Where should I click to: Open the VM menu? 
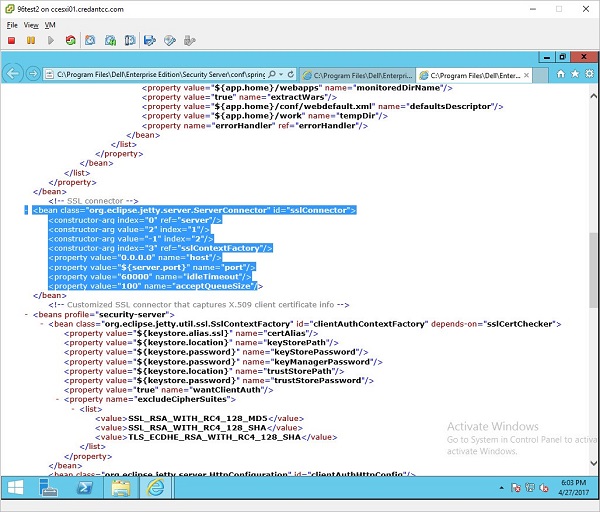pyautogui.click(x=50, y=24)
